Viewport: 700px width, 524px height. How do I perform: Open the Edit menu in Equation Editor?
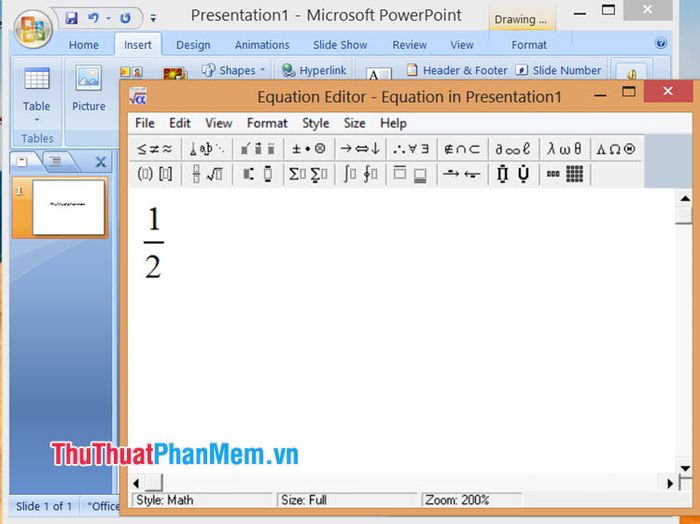179,123
